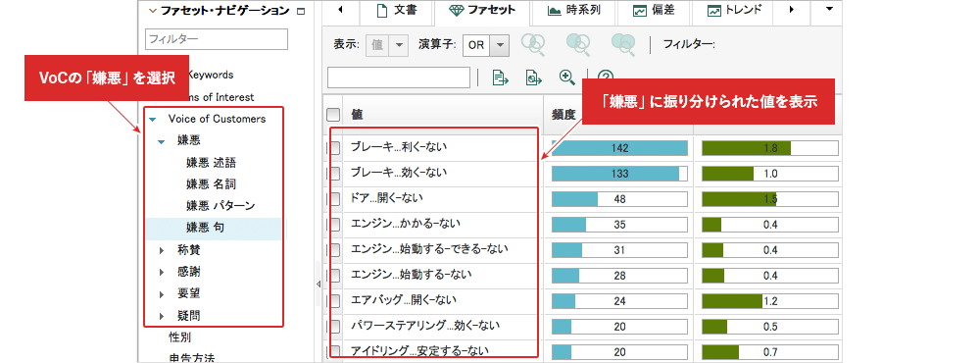
Task: Check the エンジン...かかる-ない row checkbox
Action: tap(335, 224)
